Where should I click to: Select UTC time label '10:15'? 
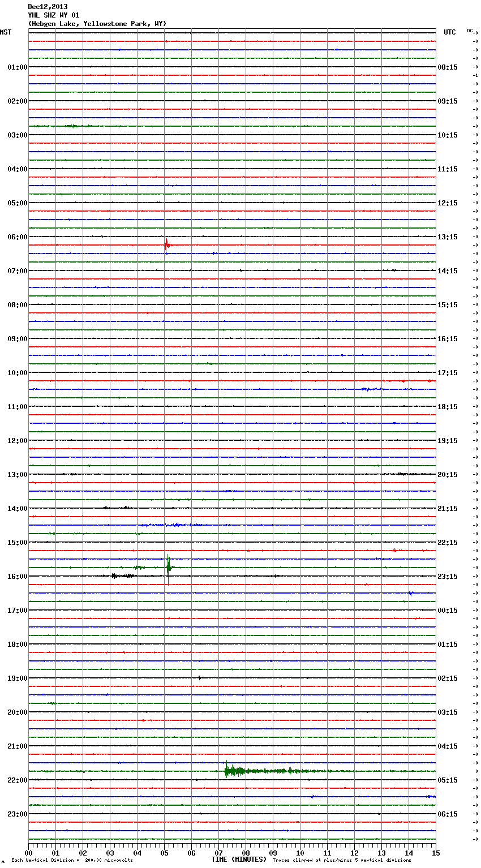pos(448,135)
